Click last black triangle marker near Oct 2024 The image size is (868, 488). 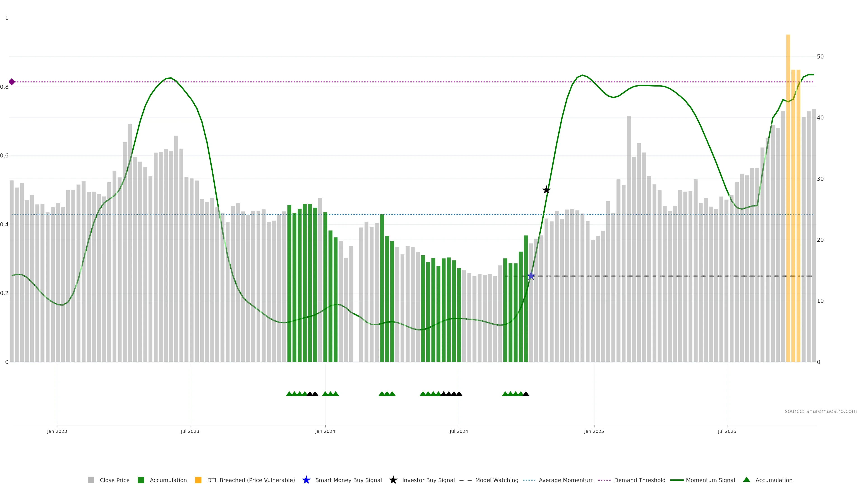(x=526, y=394)
